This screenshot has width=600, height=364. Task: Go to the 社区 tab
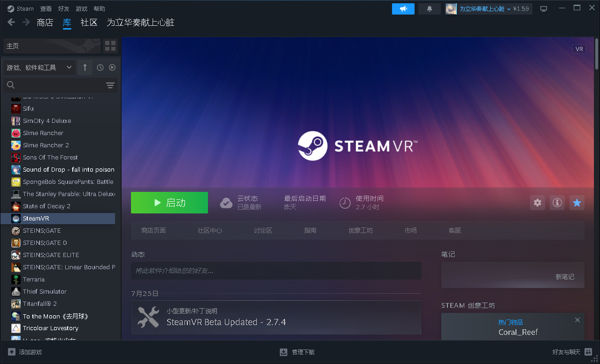(x=89, y=22)
